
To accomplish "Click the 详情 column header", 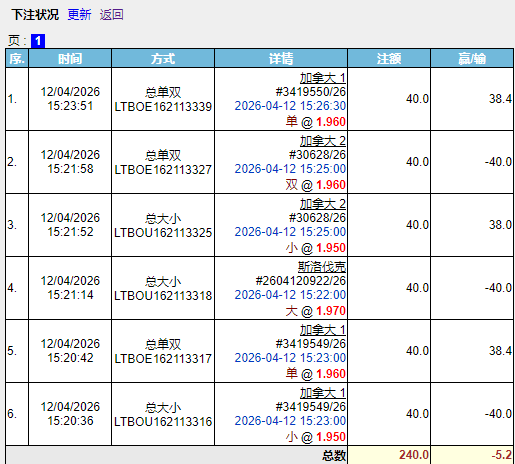I will (281, 59).
